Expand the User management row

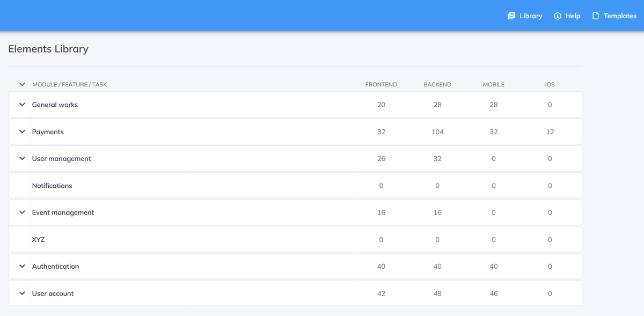click(x=22, y=158)
